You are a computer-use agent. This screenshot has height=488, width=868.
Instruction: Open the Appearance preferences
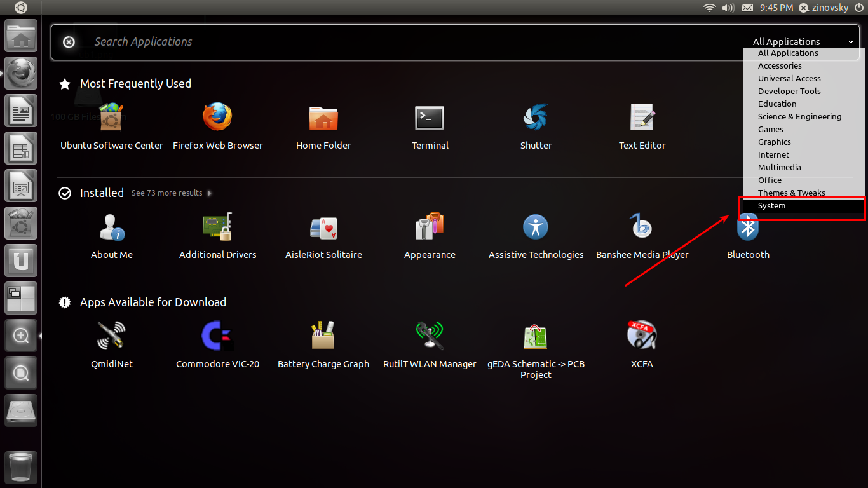(430, 236)
